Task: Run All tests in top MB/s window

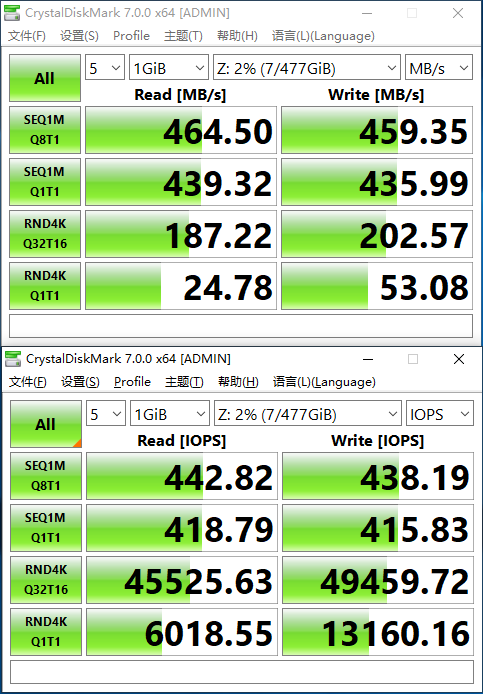Action: tap(45, 78)
